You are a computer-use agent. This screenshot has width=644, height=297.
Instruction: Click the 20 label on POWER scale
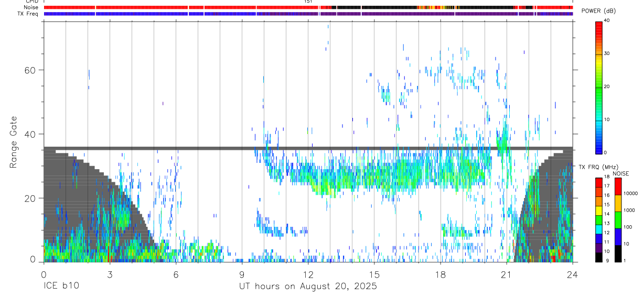pyautogui.click(x=607, y=86)
